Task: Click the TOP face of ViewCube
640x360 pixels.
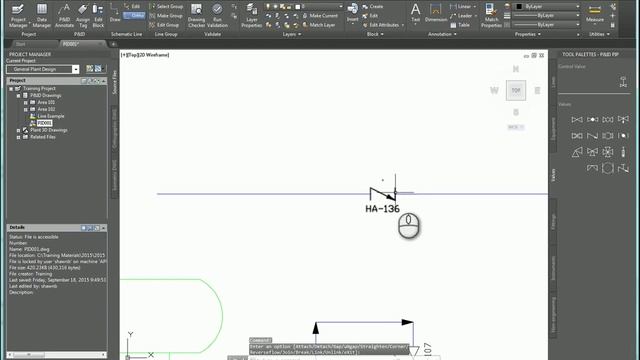Action: pyautogui.click(x=516, y=90)
